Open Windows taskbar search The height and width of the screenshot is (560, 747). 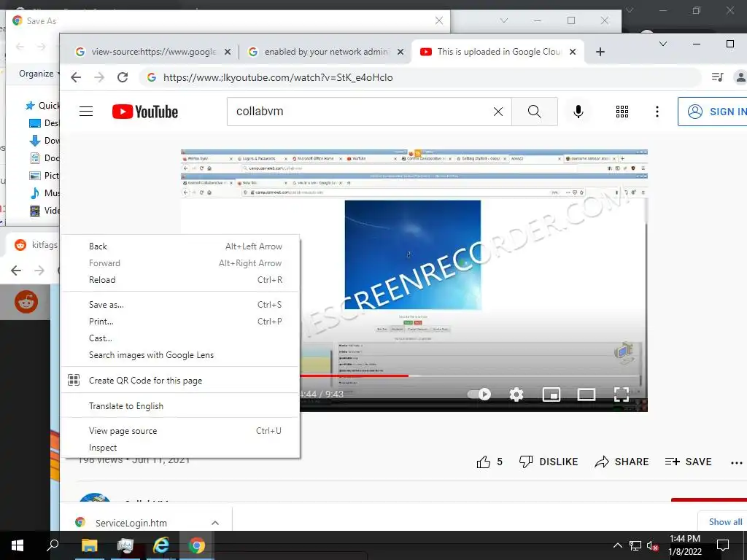click(x=53, y=545)
